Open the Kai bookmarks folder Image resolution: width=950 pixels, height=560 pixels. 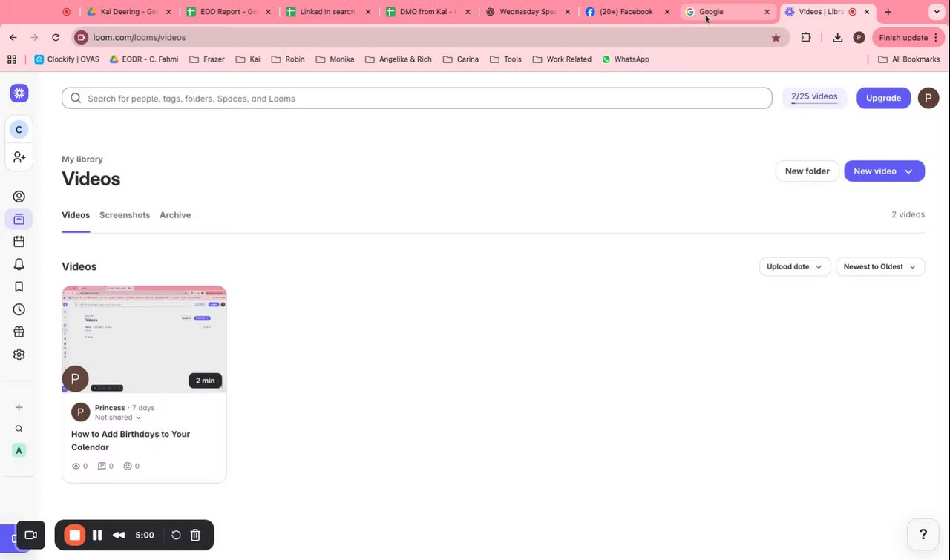[248, 59]
